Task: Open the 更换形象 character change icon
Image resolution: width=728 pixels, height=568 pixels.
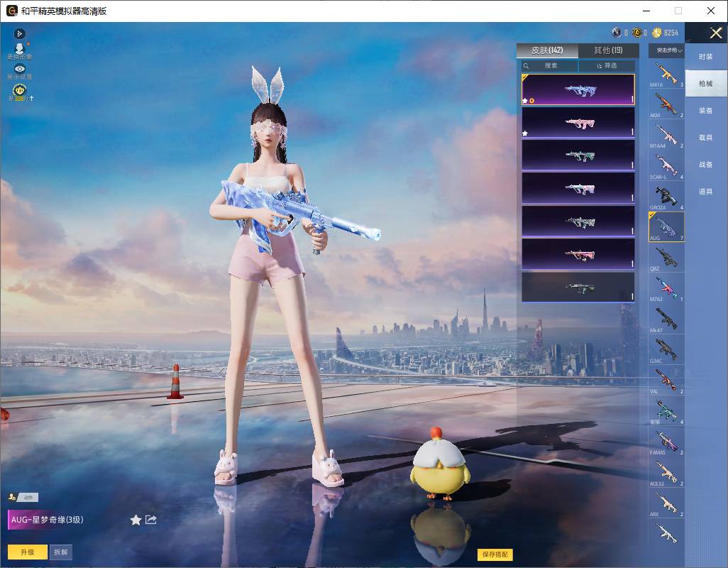Action: click(19, 51)
